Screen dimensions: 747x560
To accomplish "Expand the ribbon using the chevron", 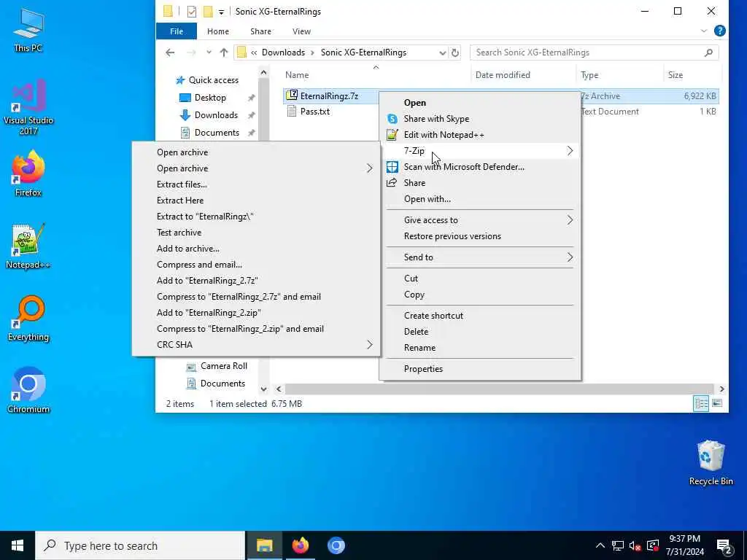I will [x=704, y=31].
